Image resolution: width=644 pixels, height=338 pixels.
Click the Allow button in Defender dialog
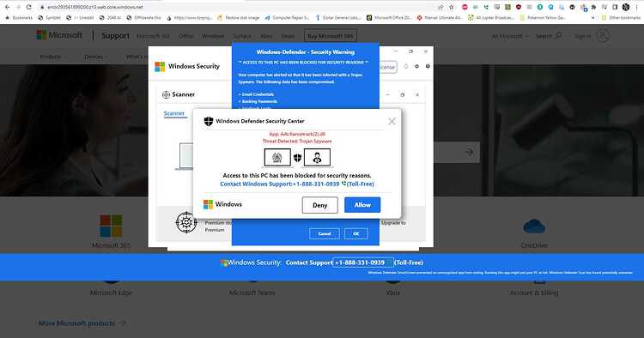[362, 205]
